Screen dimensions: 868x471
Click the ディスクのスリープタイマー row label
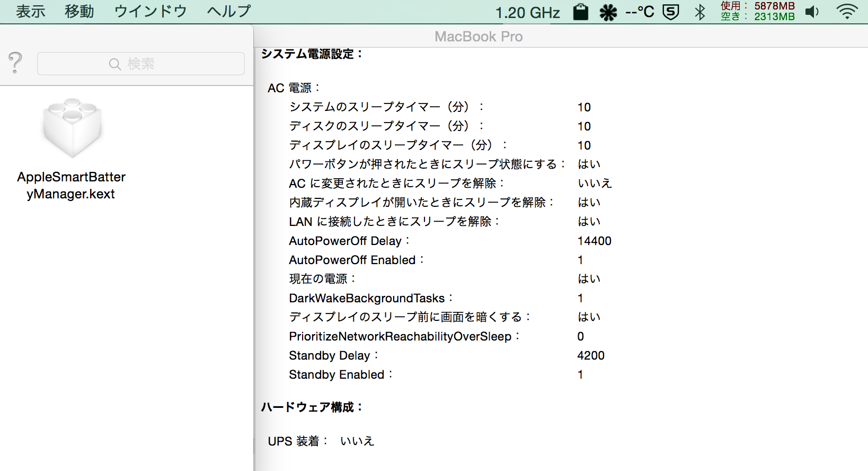386,126
